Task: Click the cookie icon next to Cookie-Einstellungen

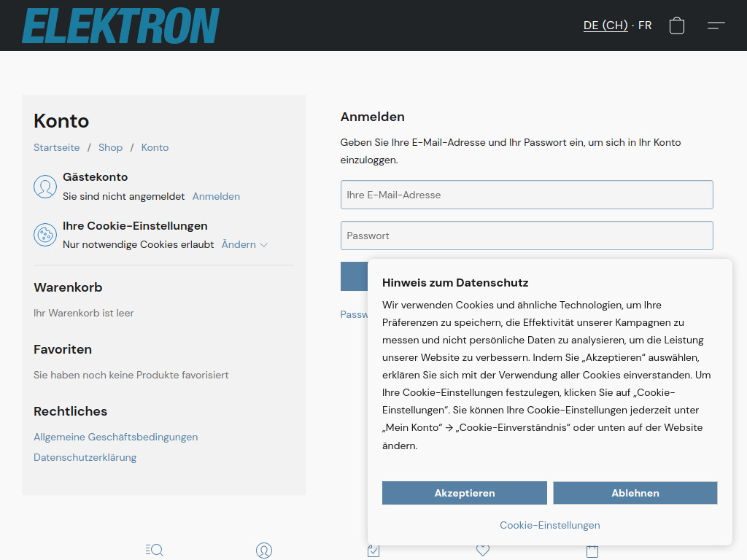Action: coord(45,235)
